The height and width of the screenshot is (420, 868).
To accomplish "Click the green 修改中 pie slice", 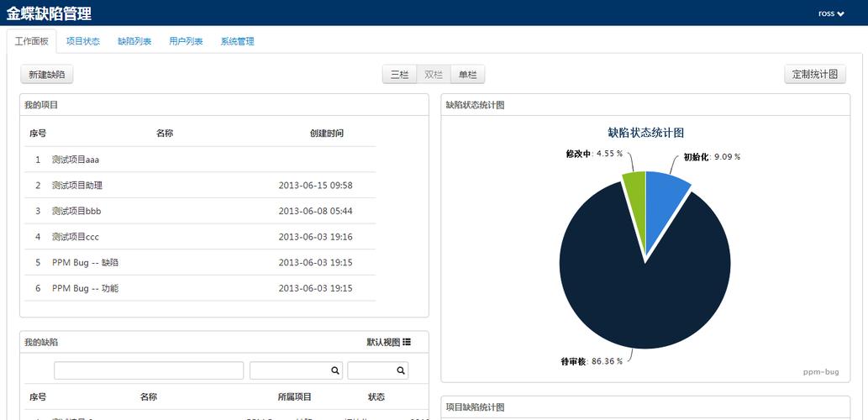I will [638, 199].
